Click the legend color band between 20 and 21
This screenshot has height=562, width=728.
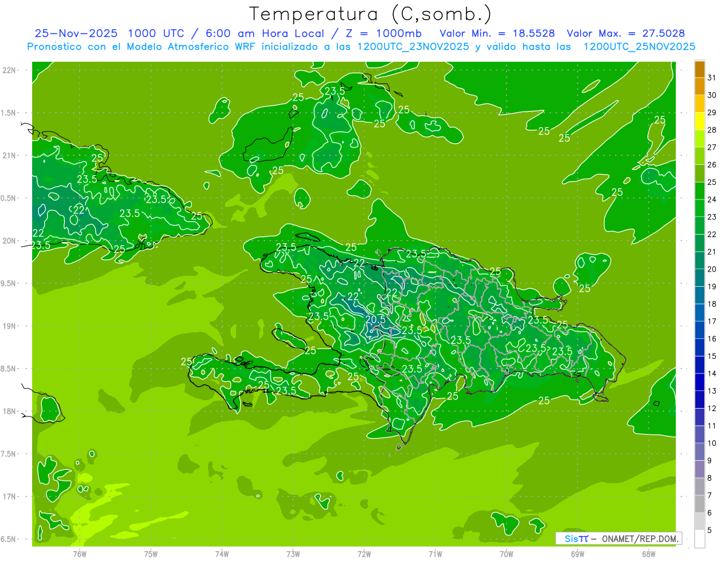699,261
